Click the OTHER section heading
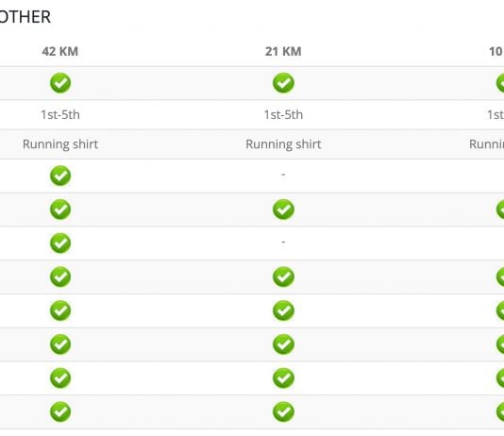This screenshot has width=504, height=436. (25, 17)
